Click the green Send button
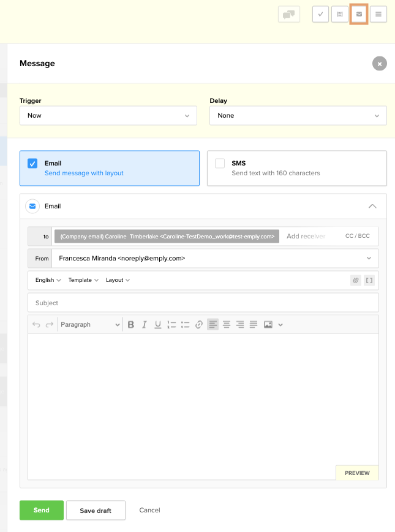Viewport: 395px width, 532px height. tap(42, 510)
